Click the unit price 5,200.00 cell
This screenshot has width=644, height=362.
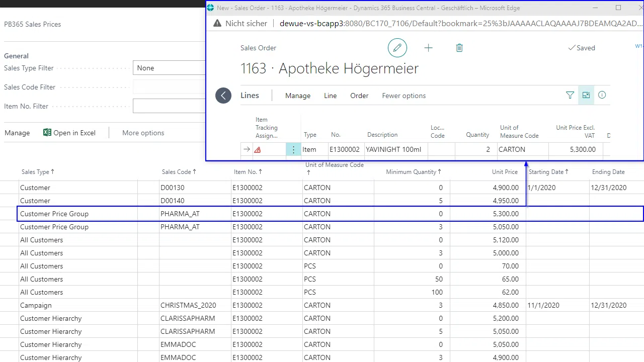506,318
